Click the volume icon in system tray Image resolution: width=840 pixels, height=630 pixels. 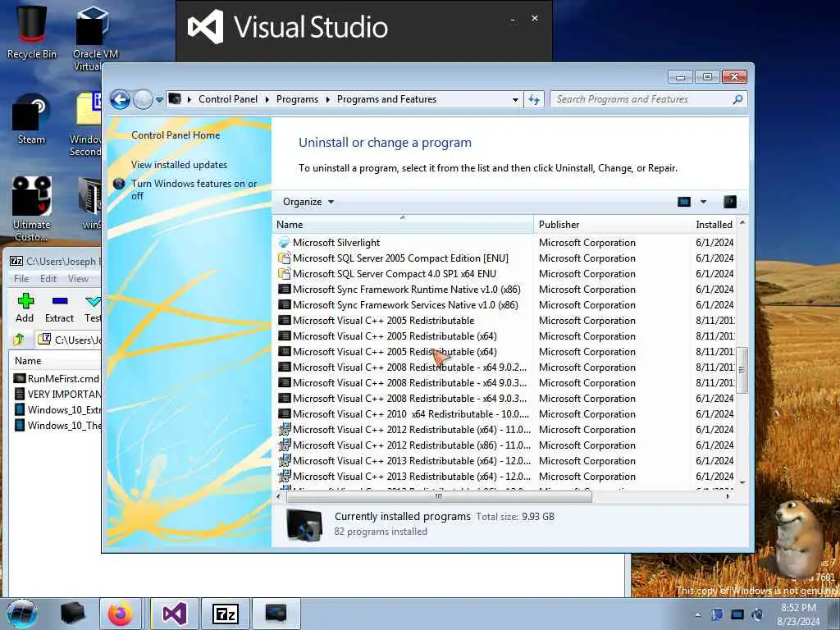click(x=757, y=614)
